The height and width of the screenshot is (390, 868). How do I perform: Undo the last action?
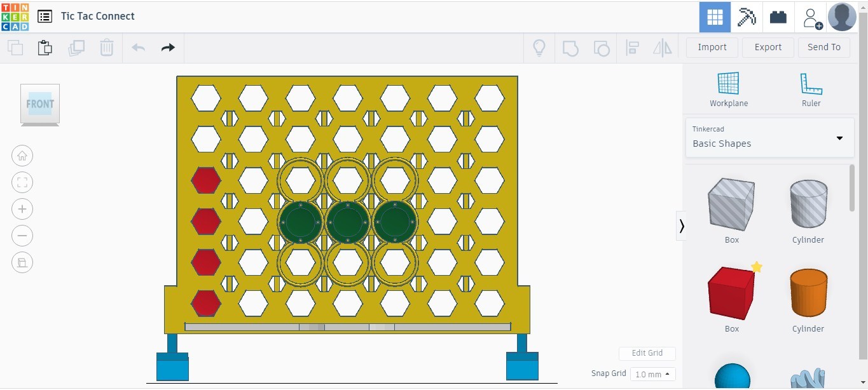pos(139,48)
